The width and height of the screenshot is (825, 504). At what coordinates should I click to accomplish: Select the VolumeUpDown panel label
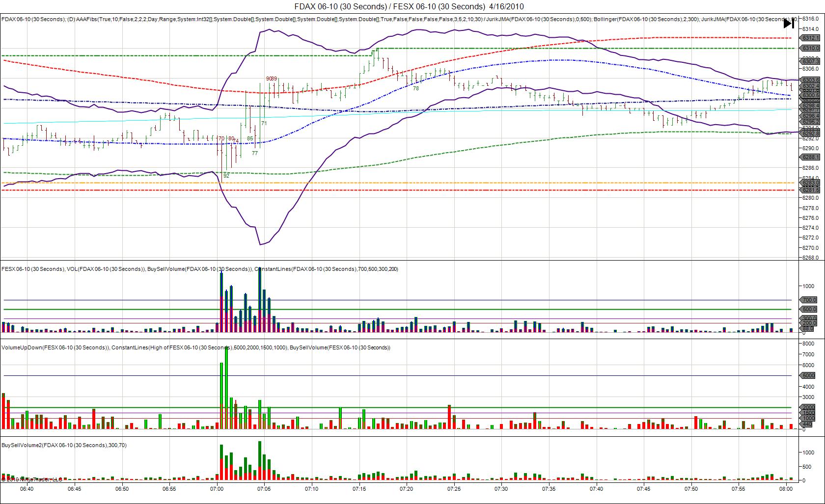point(196,347)
